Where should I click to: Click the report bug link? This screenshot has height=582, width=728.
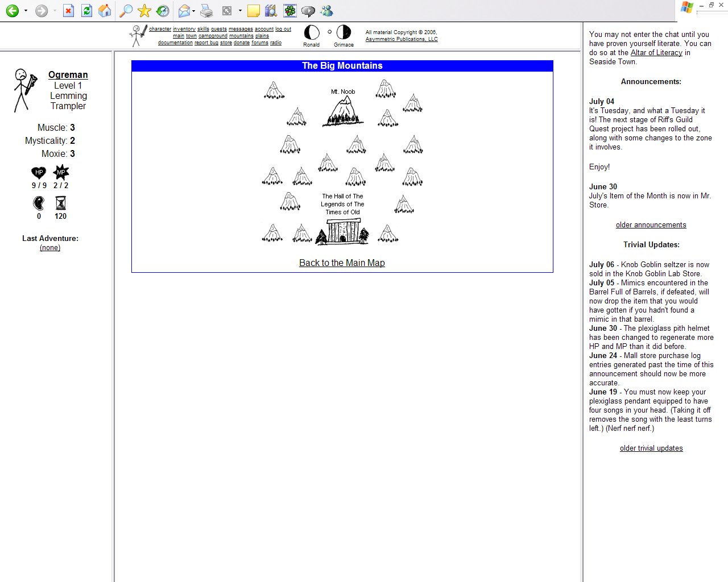tap(206, 43)
